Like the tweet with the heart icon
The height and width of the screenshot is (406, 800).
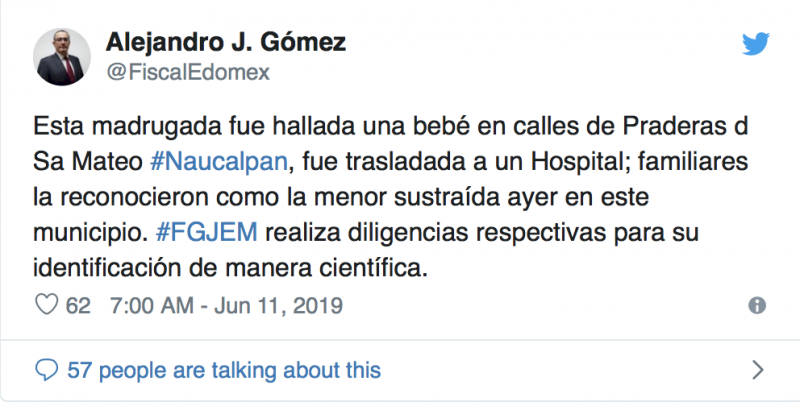(x=47, y=304)
